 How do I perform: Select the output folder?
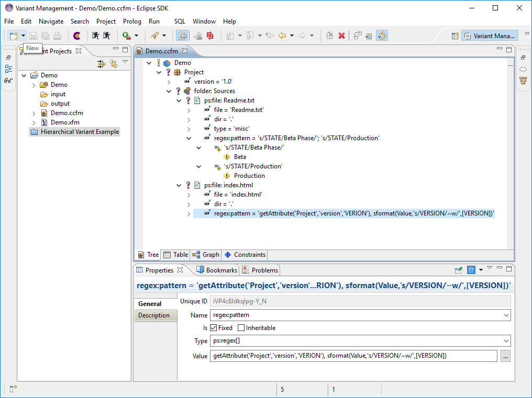point(54,104)
